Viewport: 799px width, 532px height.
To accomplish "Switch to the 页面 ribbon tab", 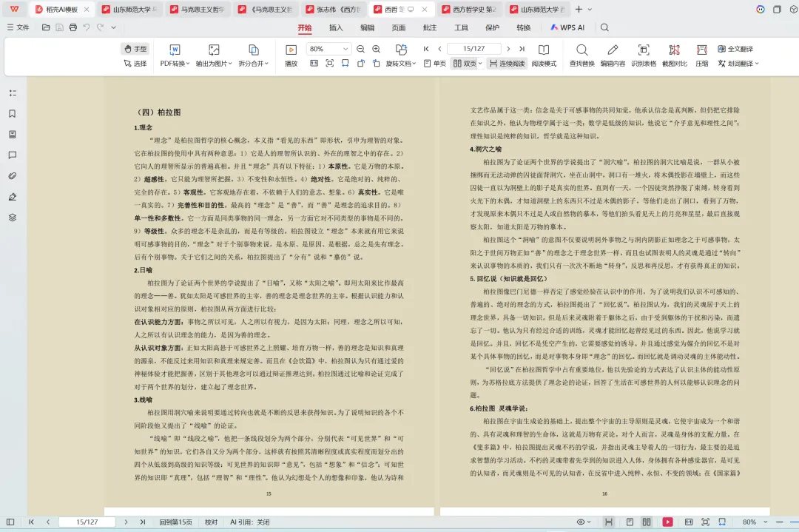I will click(x=399, y=27).
